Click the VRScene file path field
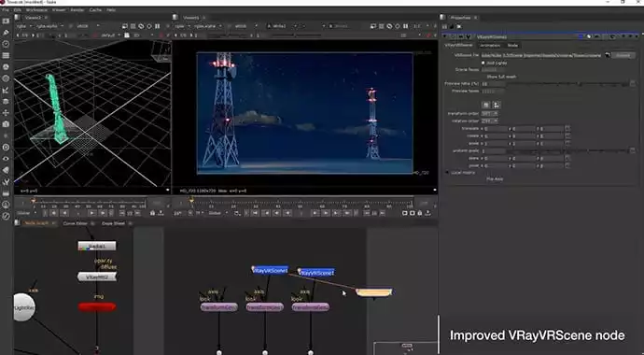Viewport: 644px width, 355px height. coord(541,55)
